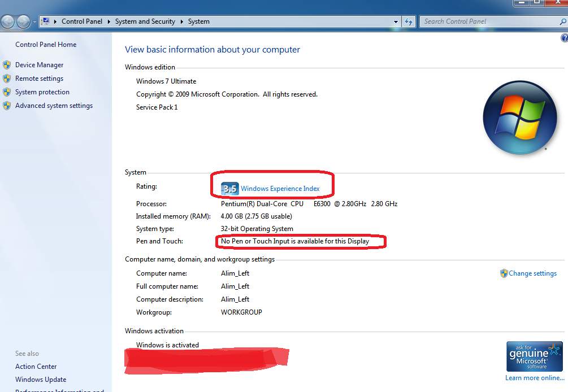Open Advanced system settings link

pyautogui.click(x=54, y=106)
